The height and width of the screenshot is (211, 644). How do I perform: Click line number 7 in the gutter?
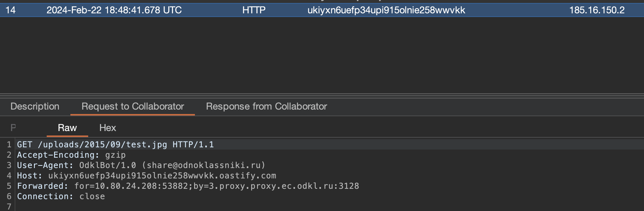[x=9, y=206]
